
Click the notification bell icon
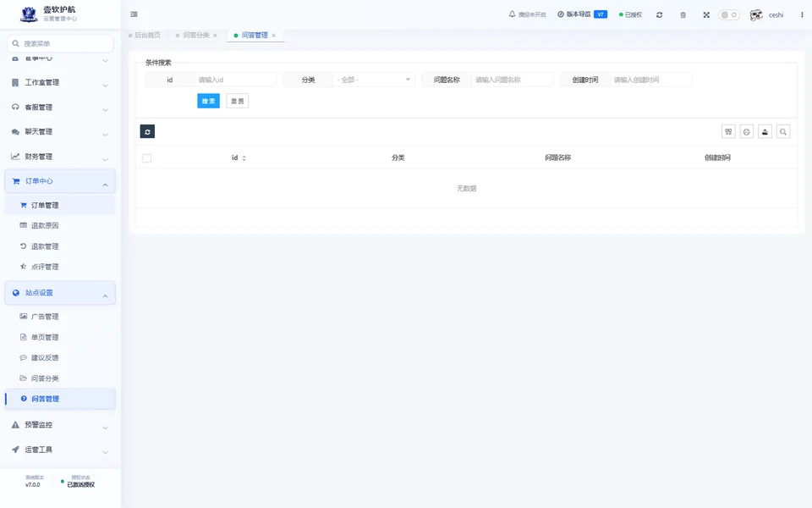point(513,14)
